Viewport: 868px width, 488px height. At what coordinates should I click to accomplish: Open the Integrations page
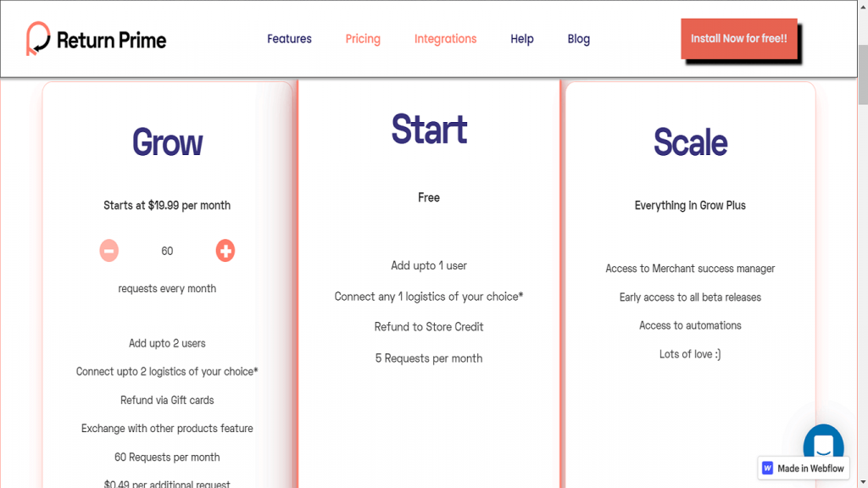pyautogui.click(x=445, y=38)
